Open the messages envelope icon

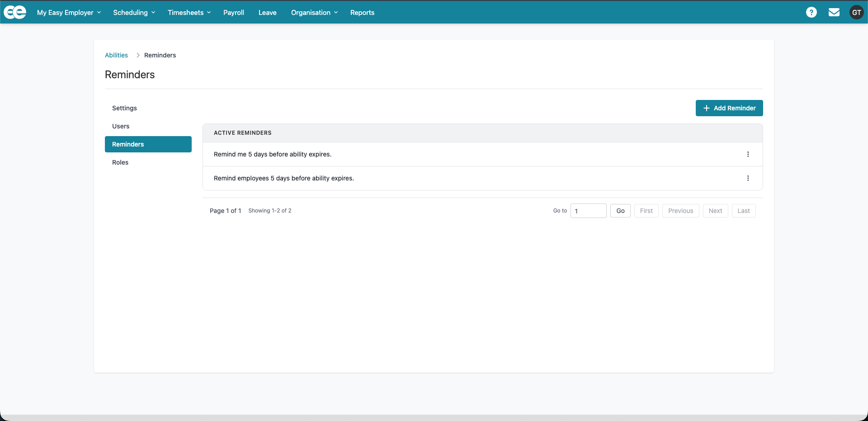pyautogui.click(x=834, y=12)
